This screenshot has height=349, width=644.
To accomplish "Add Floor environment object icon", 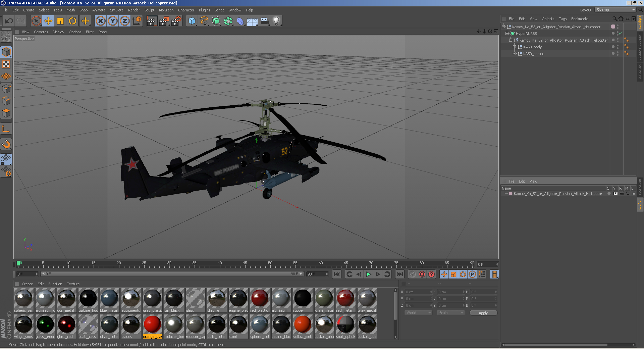I will tap(252, 21).
